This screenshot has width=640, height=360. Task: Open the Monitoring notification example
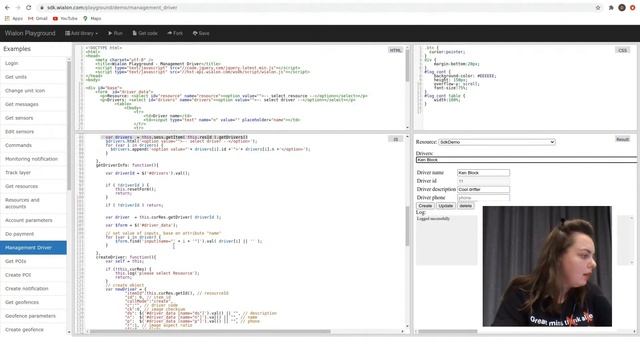click(x=33, y=159)
